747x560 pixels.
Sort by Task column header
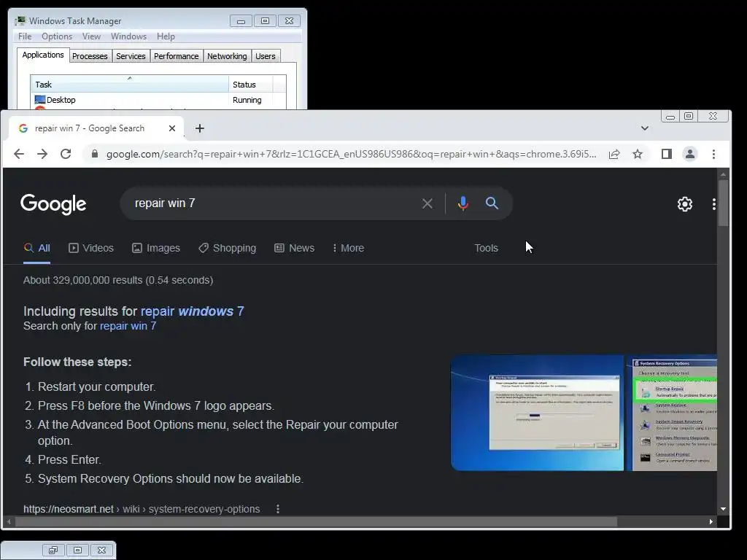tap(130, 85)
